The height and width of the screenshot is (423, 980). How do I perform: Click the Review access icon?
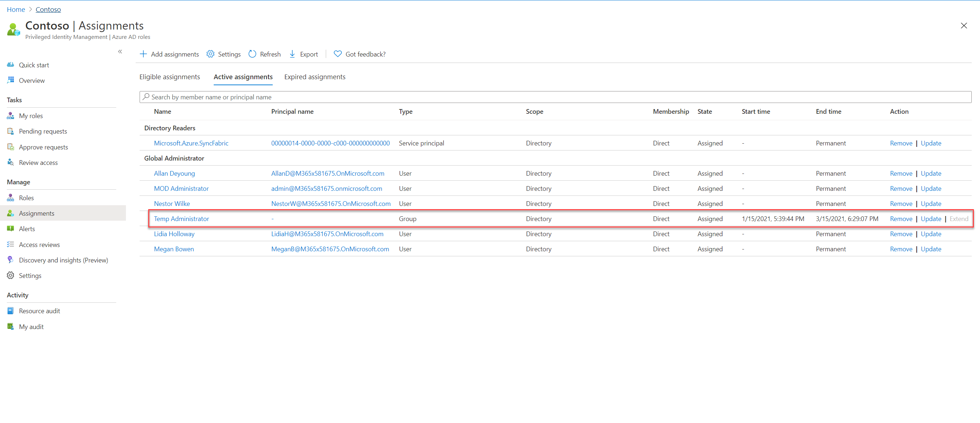pos(11,162)
